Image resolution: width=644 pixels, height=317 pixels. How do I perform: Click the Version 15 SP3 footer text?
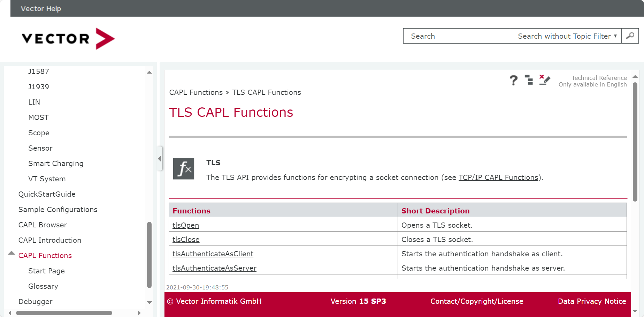(358, 301)
